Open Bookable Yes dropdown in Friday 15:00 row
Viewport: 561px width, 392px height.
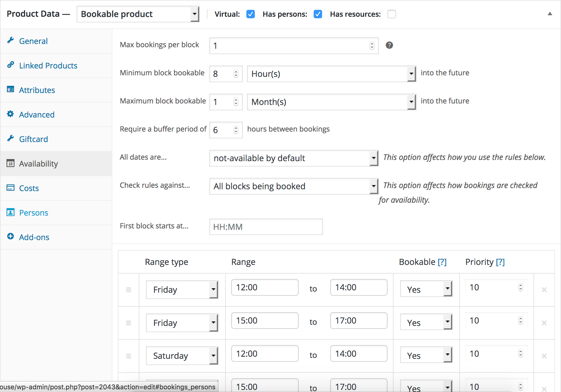pyautogui.click(x=426, y=322)
